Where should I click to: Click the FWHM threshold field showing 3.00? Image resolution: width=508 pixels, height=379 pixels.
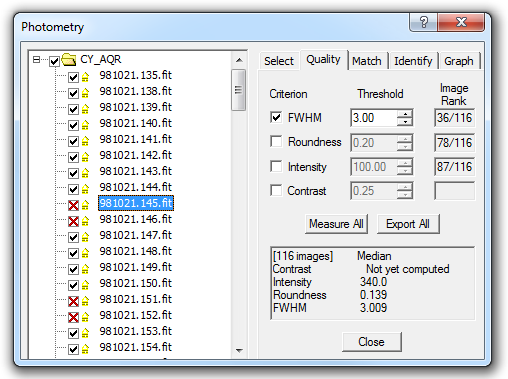pos(374,118)
